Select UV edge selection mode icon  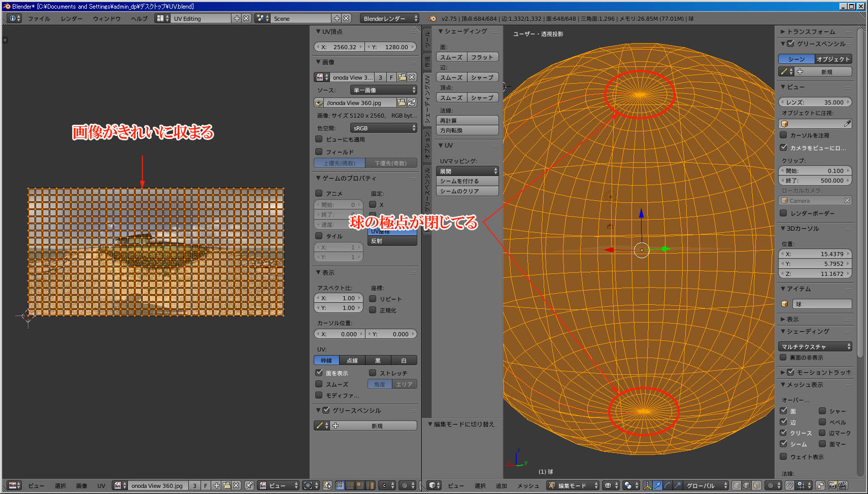pyautogui.click(x=350, y=485)
